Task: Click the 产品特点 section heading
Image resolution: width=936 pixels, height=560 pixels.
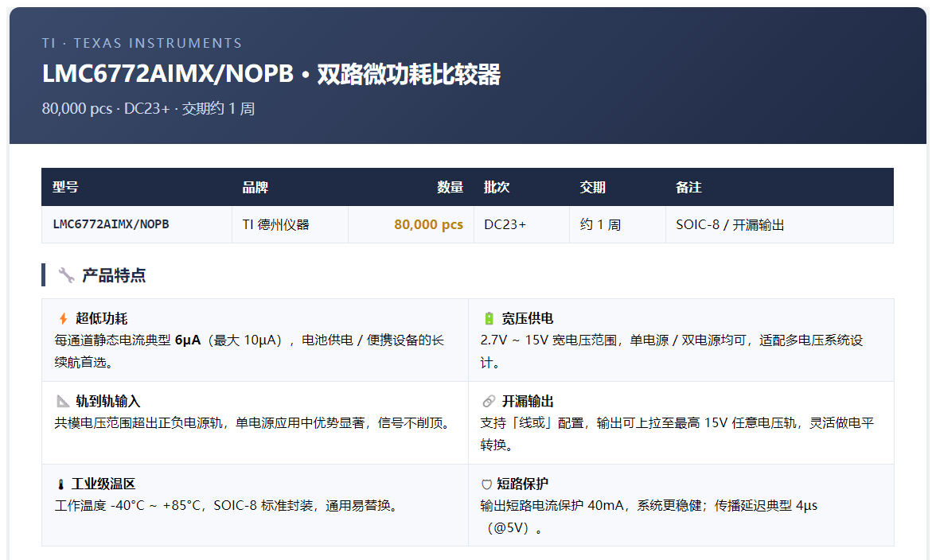Action: [114, 275]
